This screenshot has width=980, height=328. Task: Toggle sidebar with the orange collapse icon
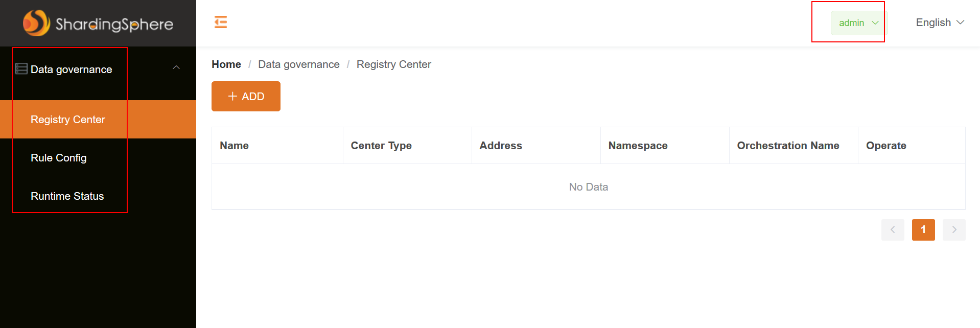pos(221,22)
